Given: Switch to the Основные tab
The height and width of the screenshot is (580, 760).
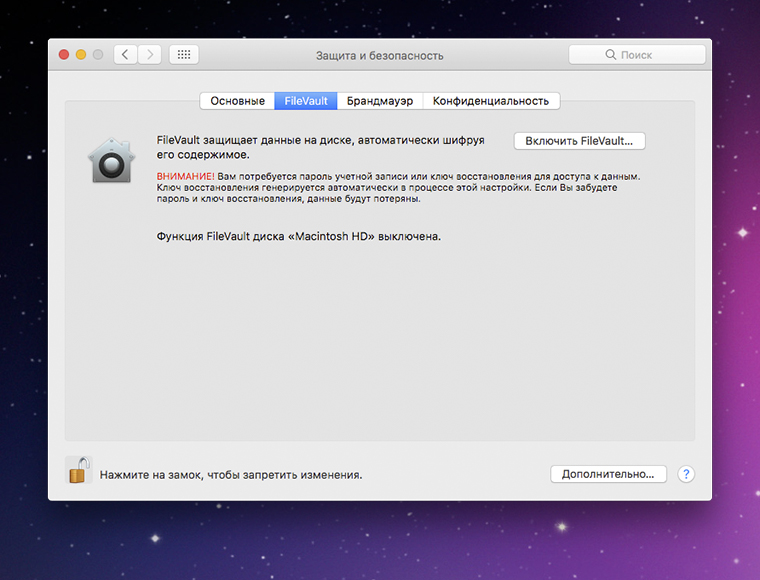Looking at the screenshot, I should 238,101.
